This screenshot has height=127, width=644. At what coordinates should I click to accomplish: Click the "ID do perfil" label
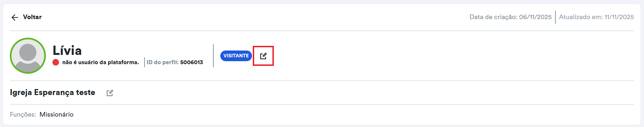coord(162,62)
